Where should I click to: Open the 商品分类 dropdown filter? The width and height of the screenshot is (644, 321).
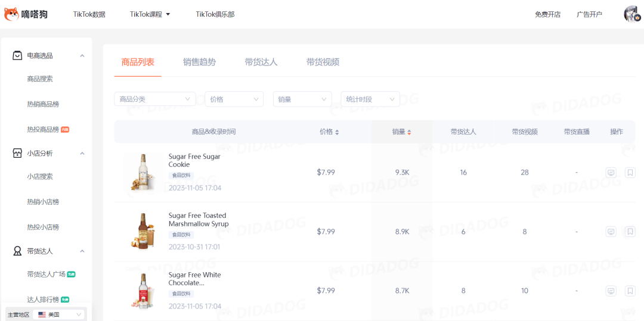(x=154, y=99)
